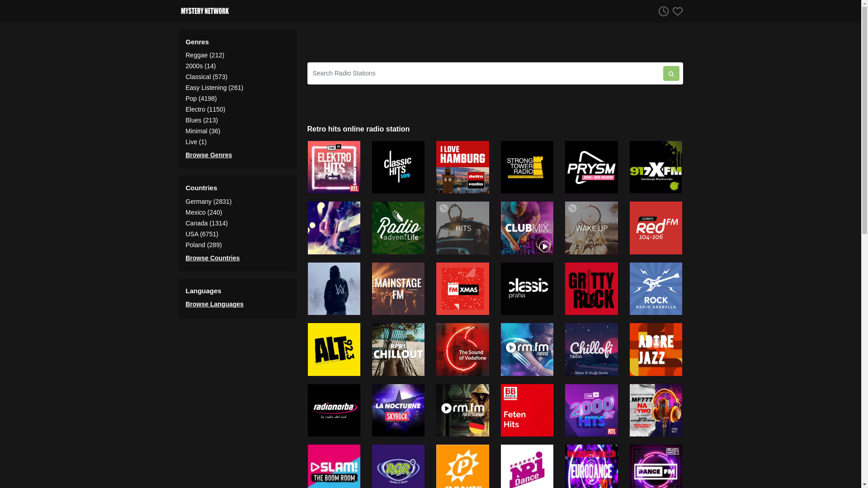
Task: Open Eurodance 90's station
Action: [x=591, y=466]
